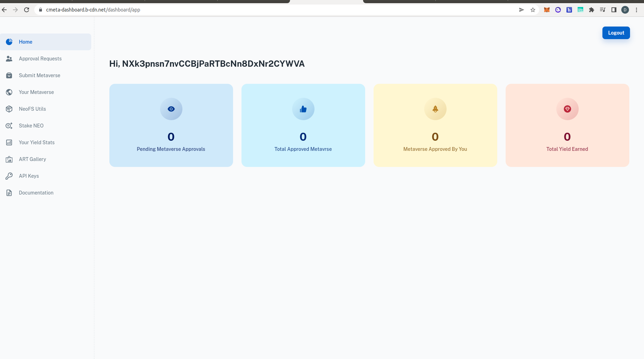
Task: Bookmark this page with the star icon
Action: pos(533,10)
